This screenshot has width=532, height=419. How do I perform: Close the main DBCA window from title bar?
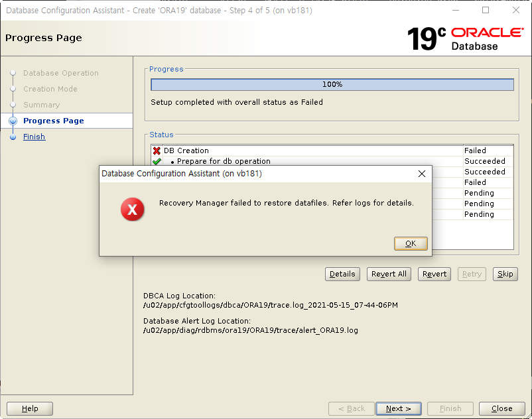coord(515,10)
